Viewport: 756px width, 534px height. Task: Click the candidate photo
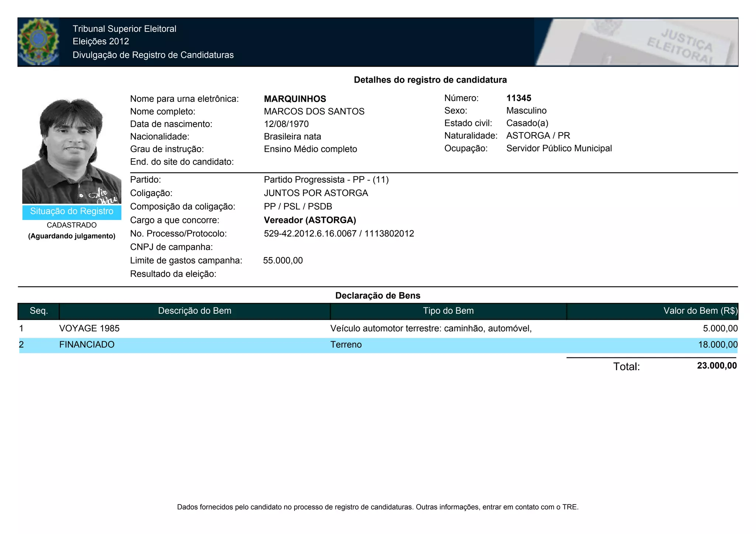click(x=72, y=151)
